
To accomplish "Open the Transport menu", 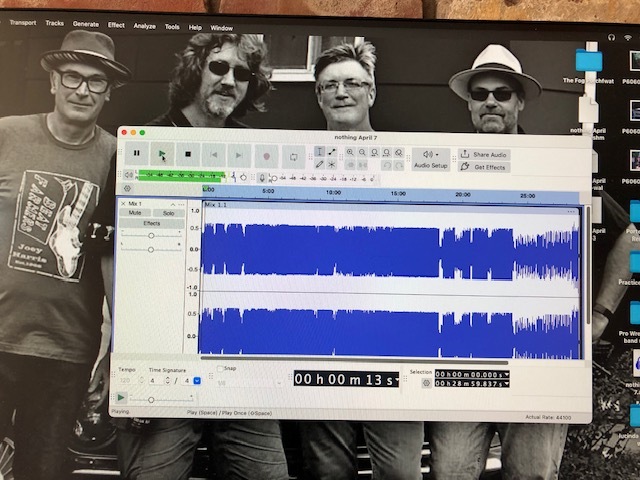I will click(23, 22).
